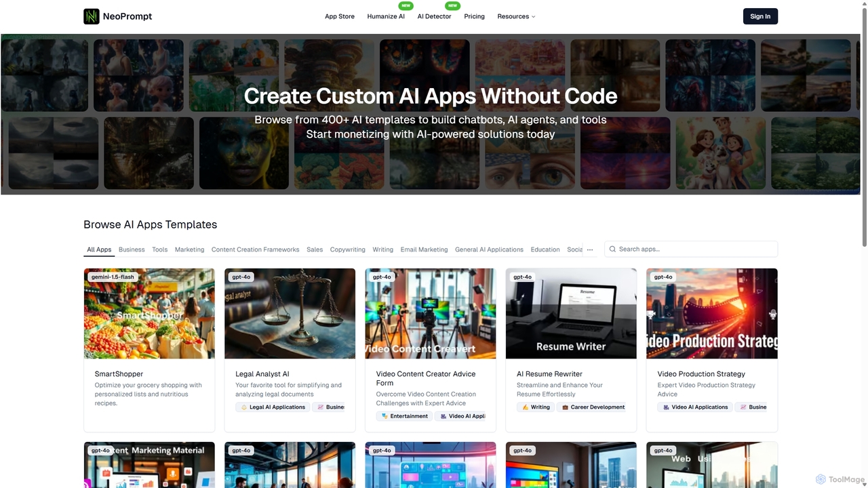Viewport: 868px width, 488px height.
Task: Click the gemini-1.5-flash model badge
Action: (x=113, y=277)
